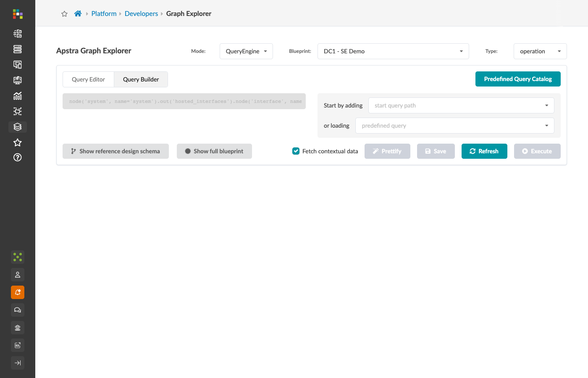Open the folder network icon in sidebar
This screenshot has height=378, width=588.
click(18, 111)
